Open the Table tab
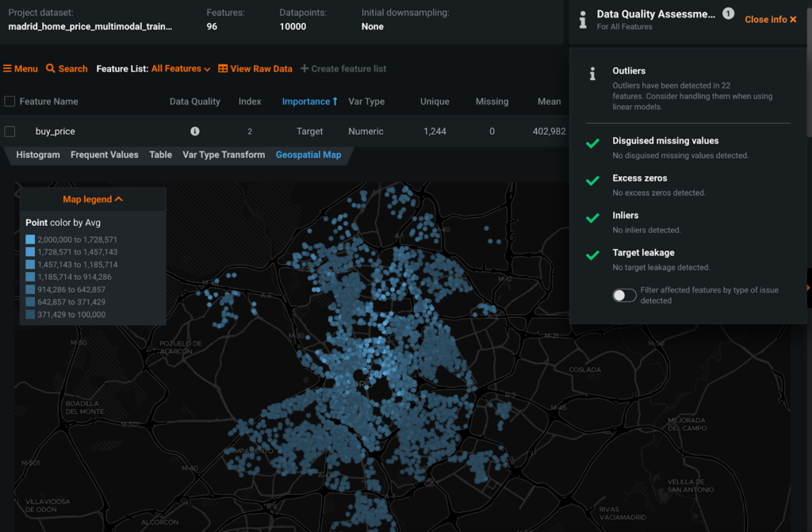 (x=160, y=155)
